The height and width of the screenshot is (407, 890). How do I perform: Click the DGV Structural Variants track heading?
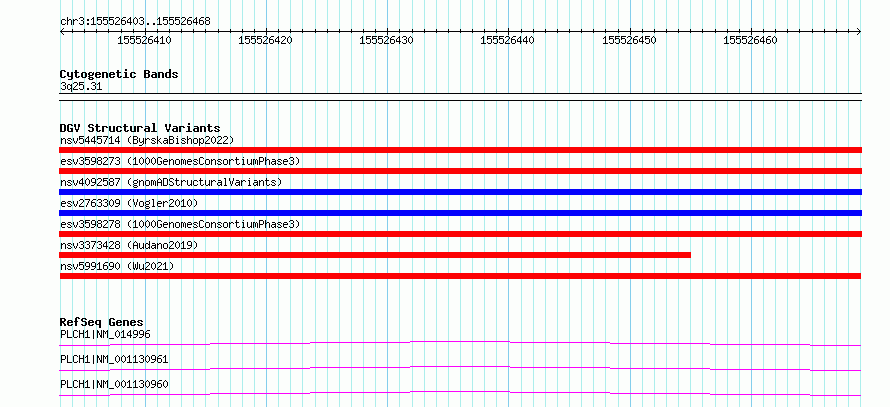click(x=140, y=128)
